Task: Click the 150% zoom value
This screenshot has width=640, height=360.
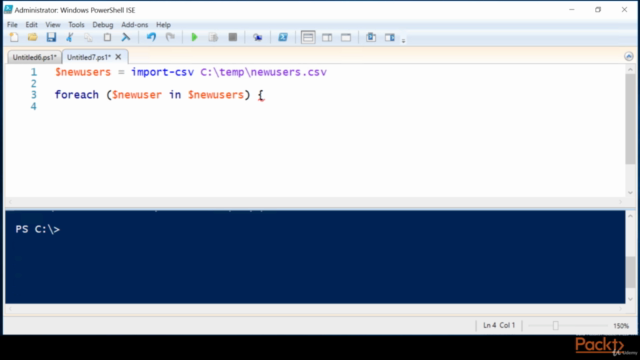Action: (x=621, y=326)
